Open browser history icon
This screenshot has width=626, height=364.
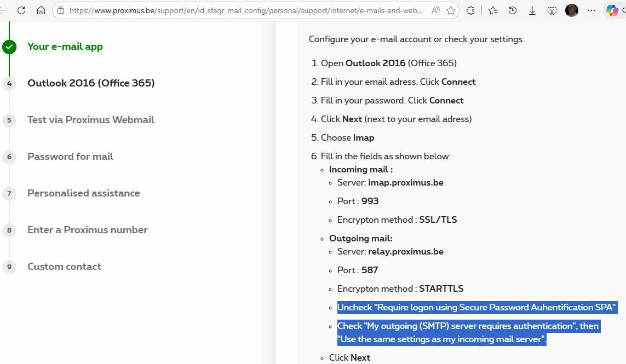click(513, 10)
